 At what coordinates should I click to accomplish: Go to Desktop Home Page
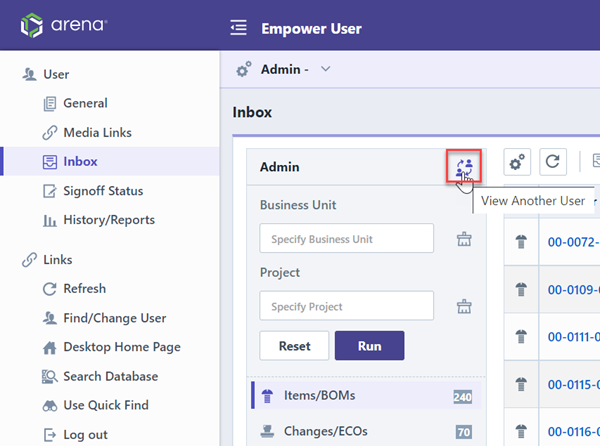122,347
